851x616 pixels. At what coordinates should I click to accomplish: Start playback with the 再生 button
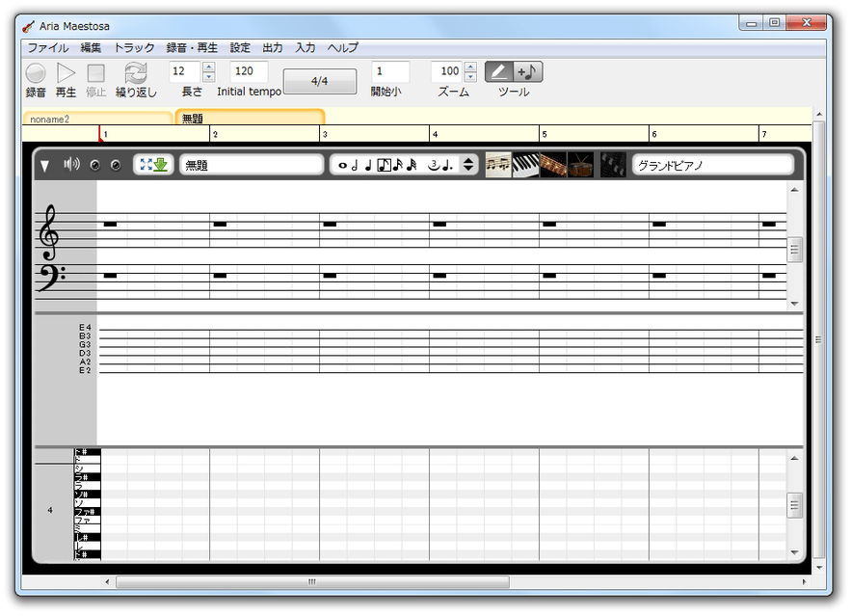[66, 72]
